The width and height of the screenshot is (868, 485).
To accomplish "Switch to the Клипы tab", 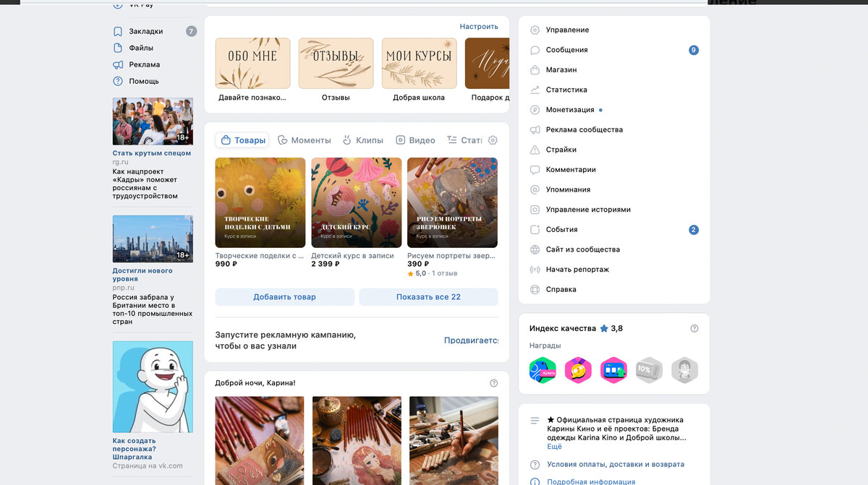I will [x=363, y=140].
